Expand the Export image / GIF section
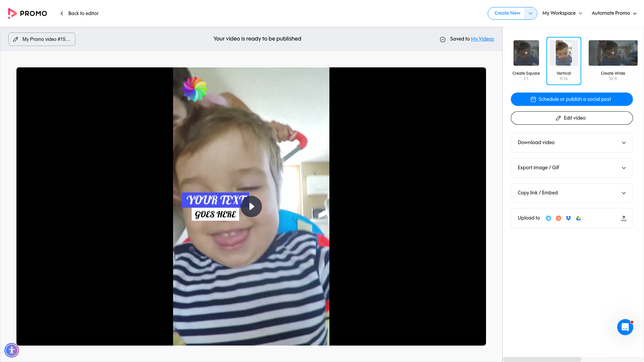The width and height of the screenshot is (644, 362). tap(572, 168)
